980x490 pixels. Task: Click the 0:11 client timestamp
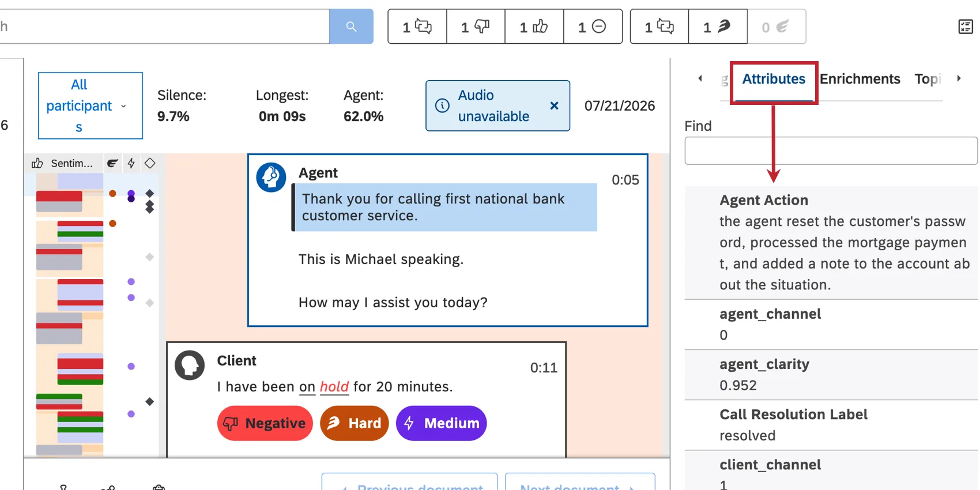pos(544,368)
